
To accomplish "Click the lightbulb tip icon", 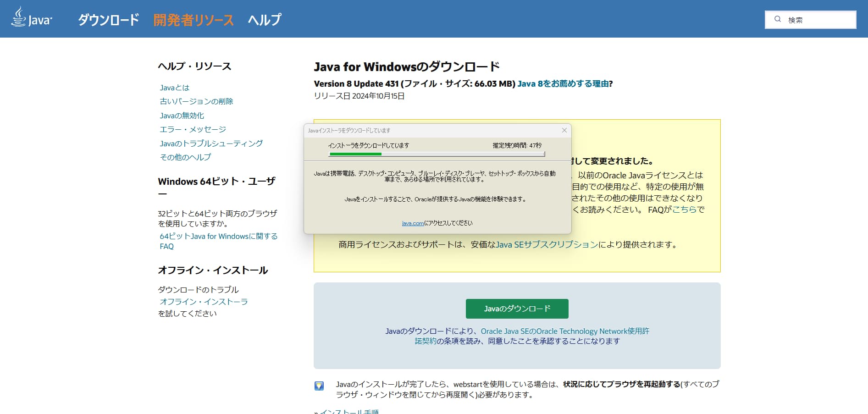I will tap(319, 386).
